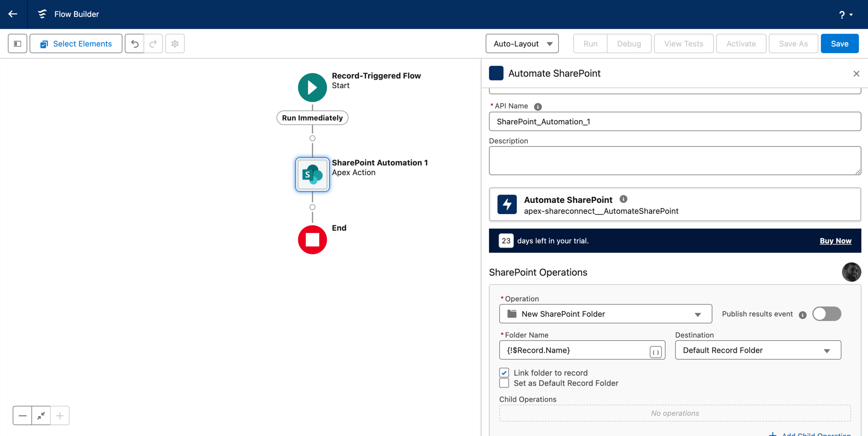This screenshot has width=868, height=436.
Task: Click the lightning bolt action icon
Action: point(507,204)
